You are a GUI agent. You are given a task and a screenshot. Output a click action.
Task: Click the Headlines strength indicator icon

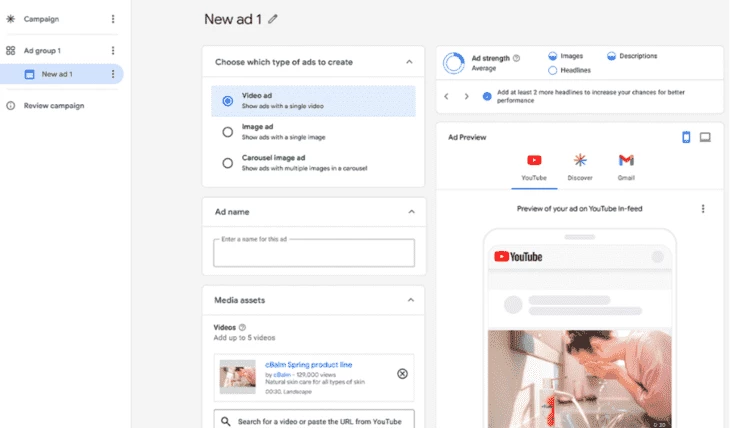553,70
